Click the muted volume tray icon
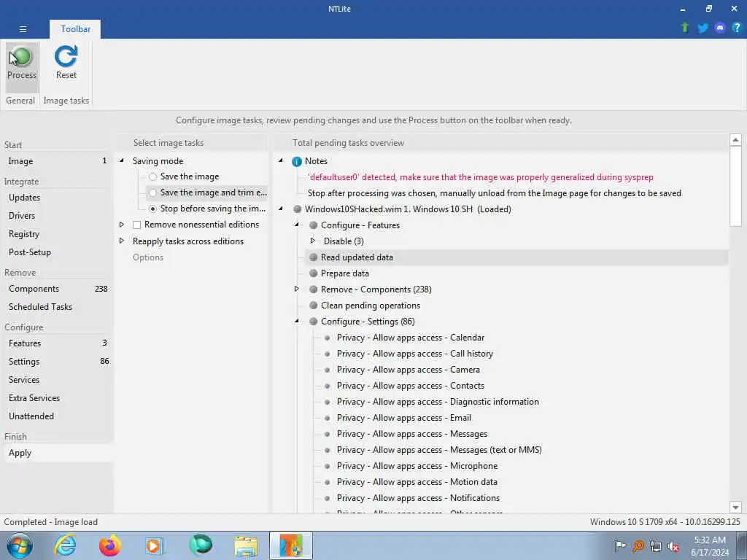The image size is (747, 560). tap(673, 546)
